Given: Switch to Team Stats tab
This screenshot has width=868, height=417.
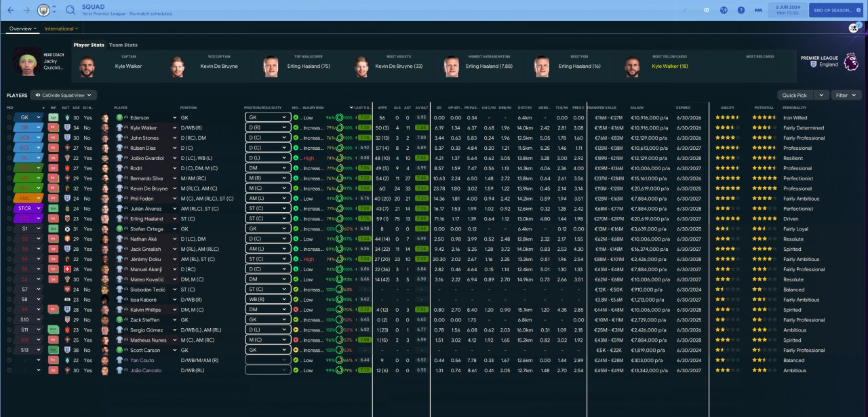Looking at the screenshot, I should (x=123, y=45).
